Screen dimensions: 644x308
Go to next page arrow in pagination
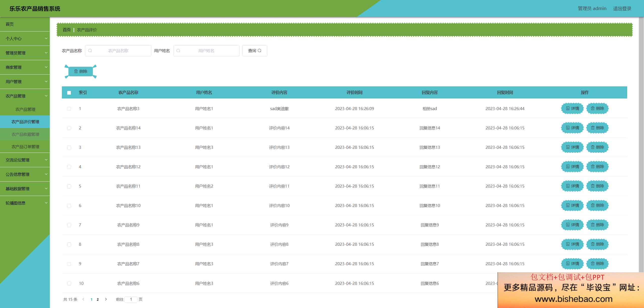(x=106, y=299)
